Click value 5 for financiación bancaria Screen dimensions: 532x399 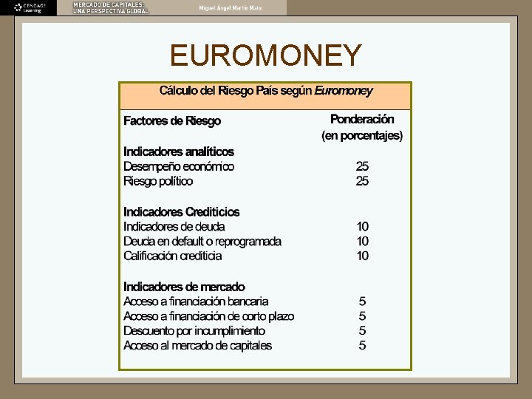click(x=362, y=301)
